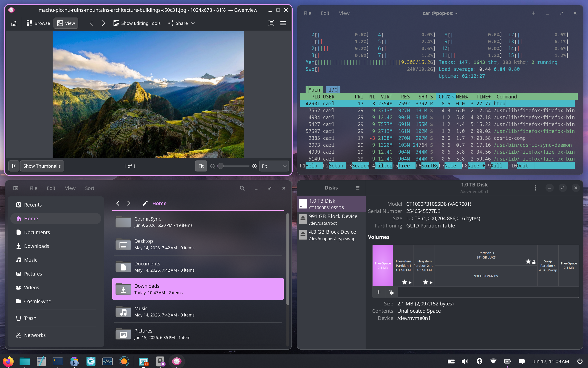588x368 pixels.
Task: Add new terminal tab with plus icon
Action: (x=534, y=13)
